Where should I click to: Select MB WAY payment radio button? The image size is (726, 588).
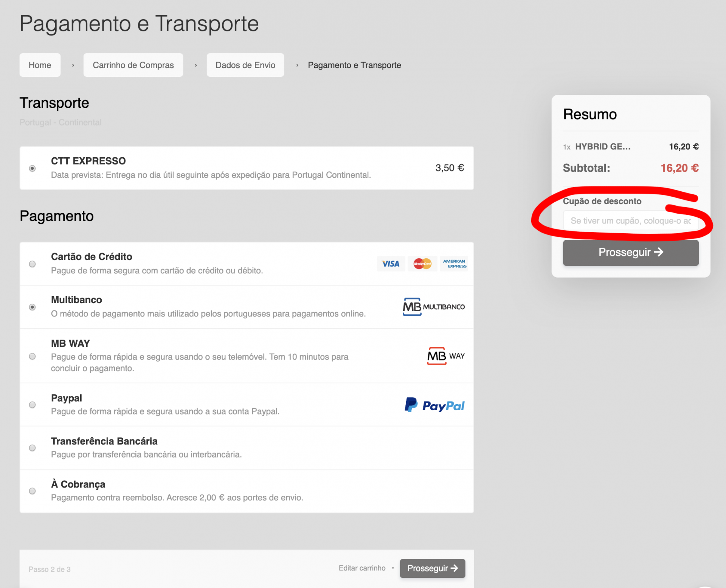tap(33, 356)
